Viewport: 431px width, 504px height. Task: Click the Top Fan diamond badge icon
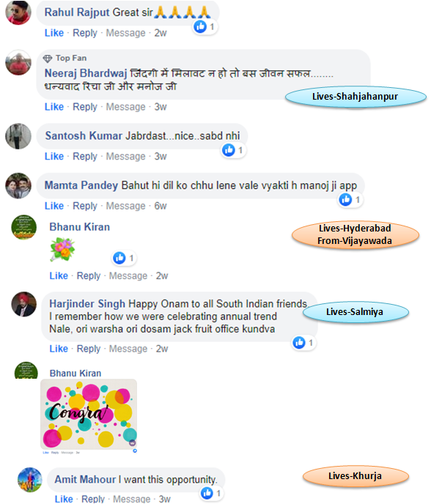[x=48, y=59]
